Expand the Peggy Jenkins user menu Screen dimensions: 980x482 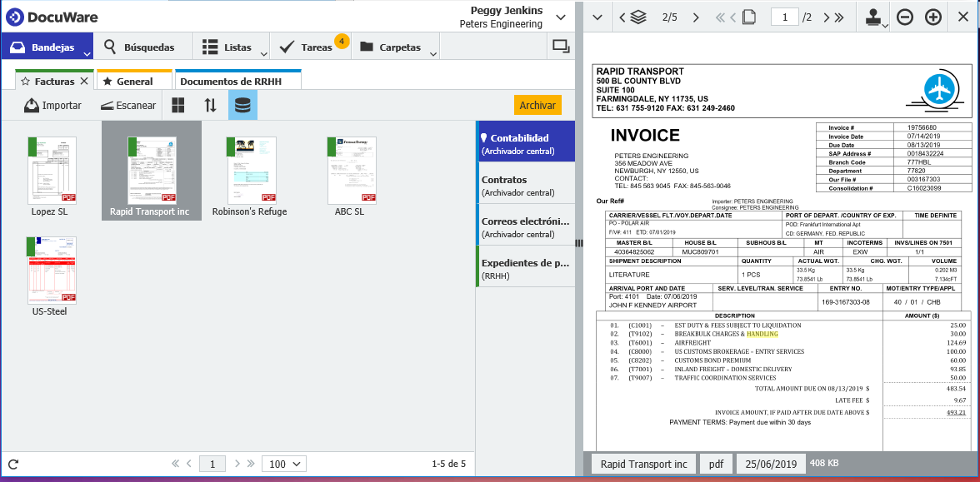(x=560, y=17)
